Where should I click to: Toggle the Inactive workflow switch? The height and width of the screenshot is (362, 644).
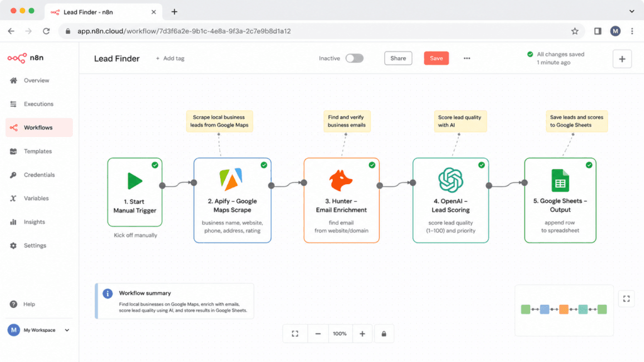point(354,58)
